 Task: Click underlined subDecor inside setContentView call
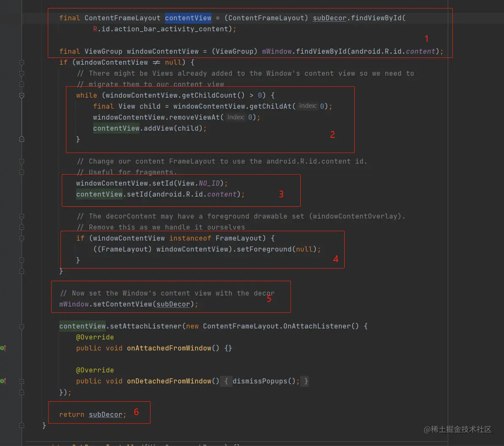tap(173, 304)
